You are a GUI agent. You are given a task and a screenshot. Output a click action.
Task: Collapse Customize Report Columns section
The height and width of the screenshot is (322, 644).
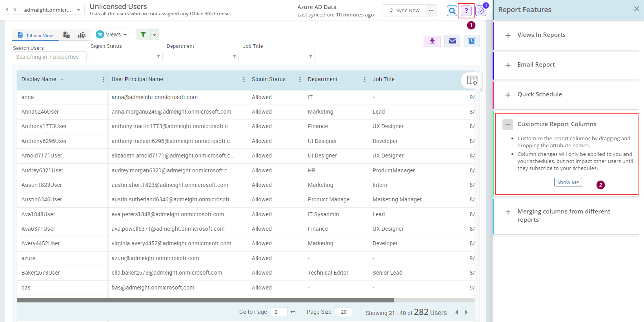coord(508,125)
